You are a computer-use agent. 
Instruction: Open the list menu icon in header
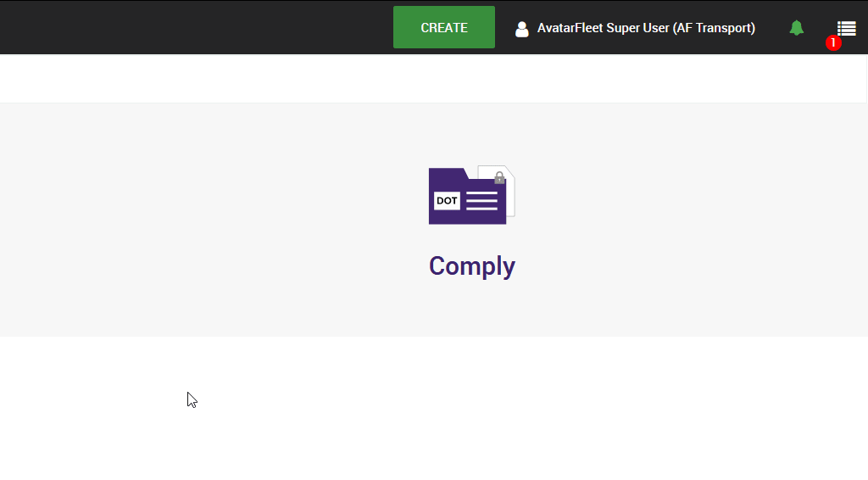[847, 28]
